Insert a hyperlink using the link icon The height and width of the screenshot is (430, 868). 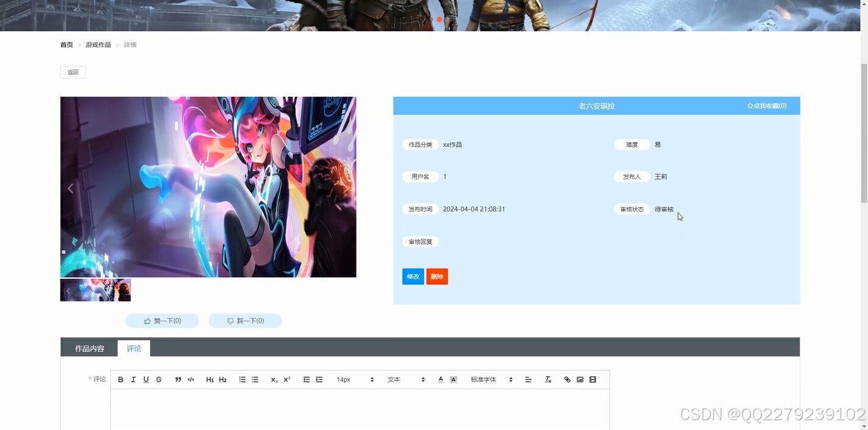click(567, 379)
